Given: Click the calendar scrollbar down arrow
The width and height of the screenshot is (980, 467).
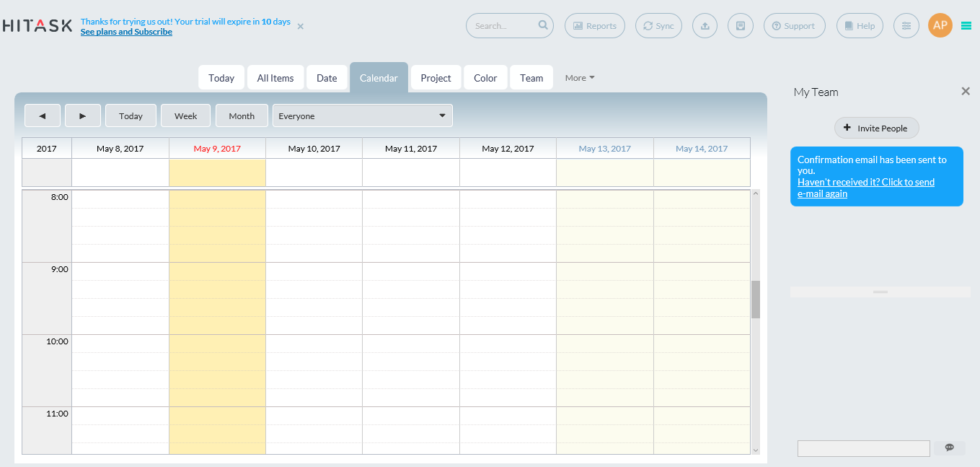Looking at the screenshot, I should coord(756,450).
